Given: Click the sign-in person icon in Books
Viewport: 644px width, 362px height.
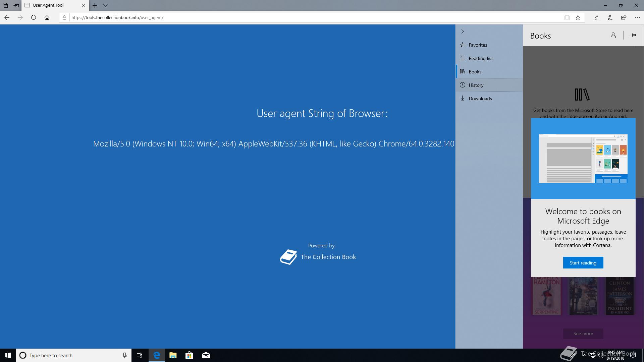Looking at the screenshot, I should 613,35.
